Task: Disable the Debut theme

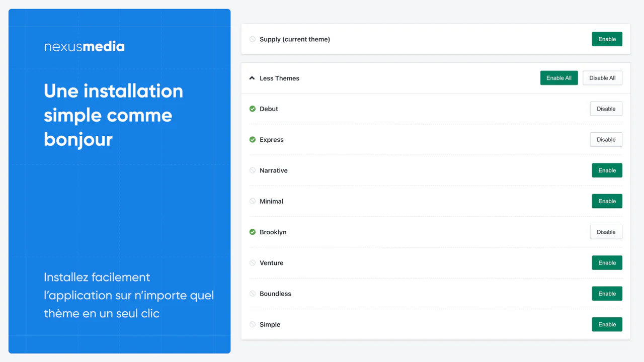Action: coord(606,109)
